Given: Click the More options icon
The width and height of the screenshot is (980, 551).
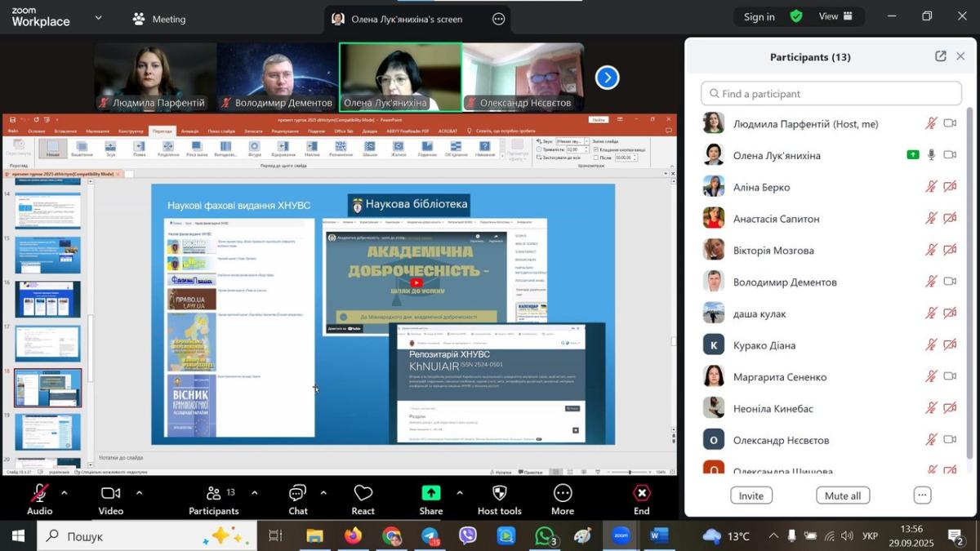Looking at the screenshot, I should pos(562,493).
